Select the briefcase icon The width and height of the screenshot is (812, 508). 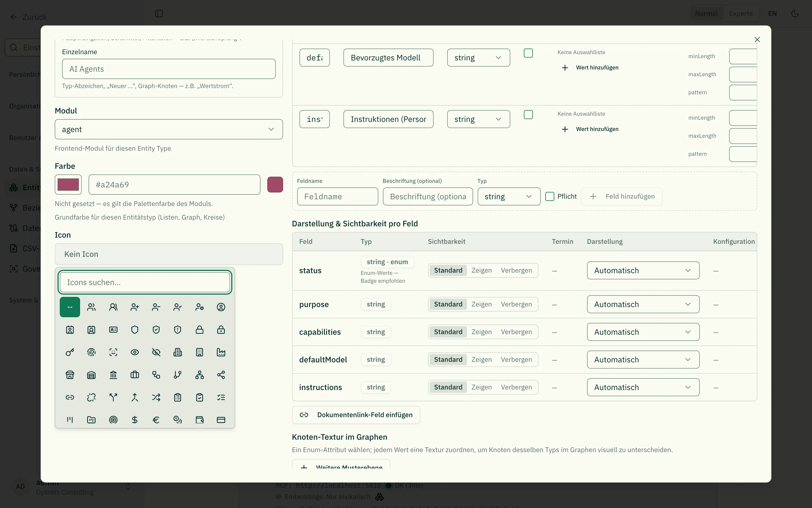134,375
